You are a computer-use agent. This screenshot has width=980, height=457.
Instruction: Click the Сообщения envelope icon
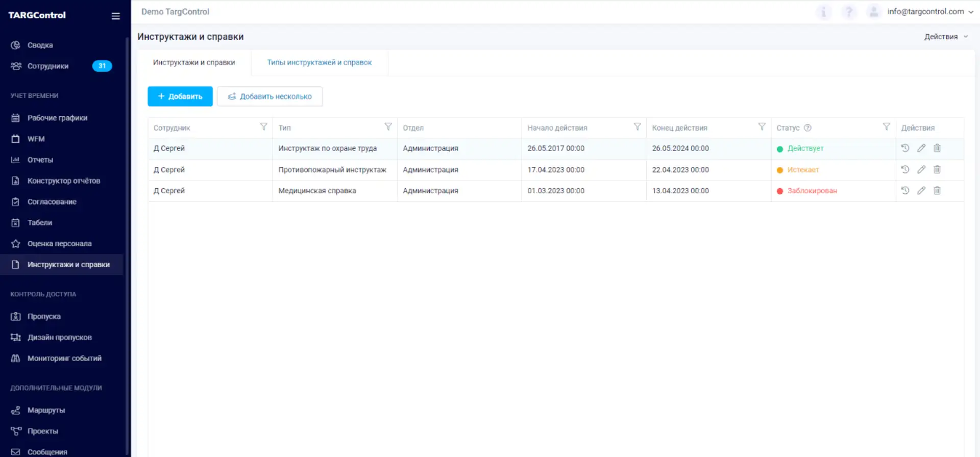[16, 452]
